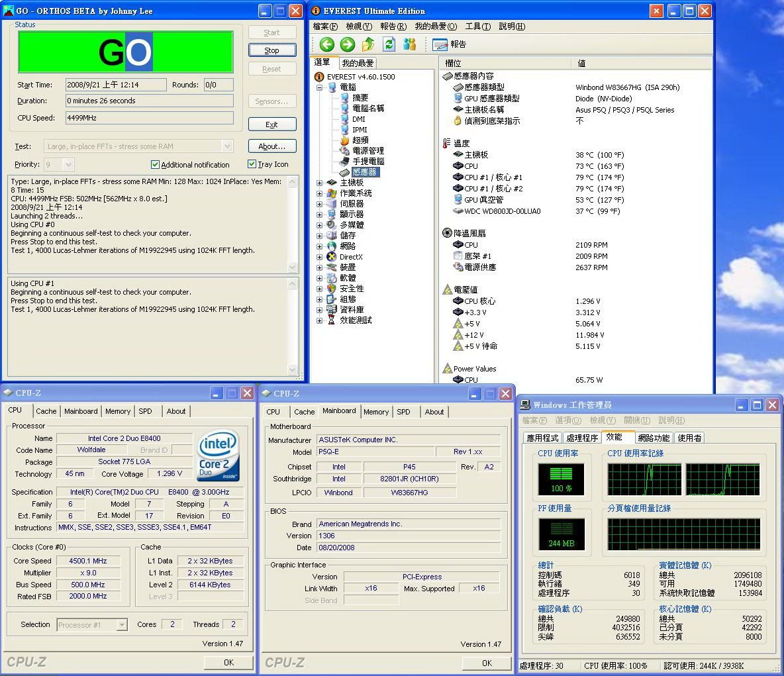Select the DirectX icon in EVEREST tree

tap(332, 256)
